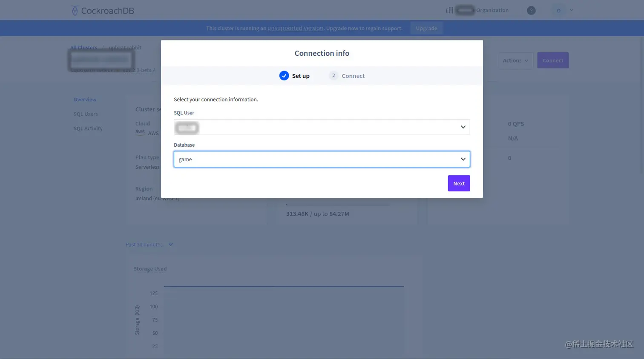The height and width of the screenshot is (359, 644).
Task: Click the Next button
Action: [459, 183]
